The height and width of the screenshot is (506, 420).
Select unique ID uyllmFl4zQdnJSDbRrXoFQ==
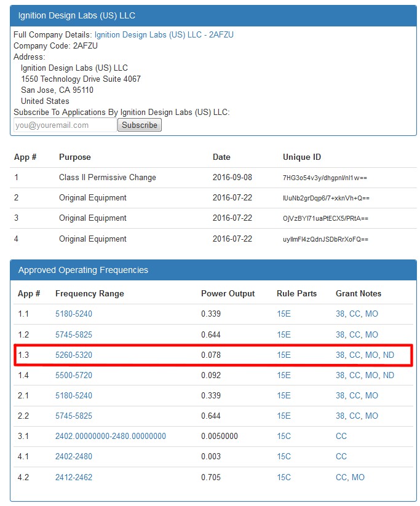(x=325, y=239)
